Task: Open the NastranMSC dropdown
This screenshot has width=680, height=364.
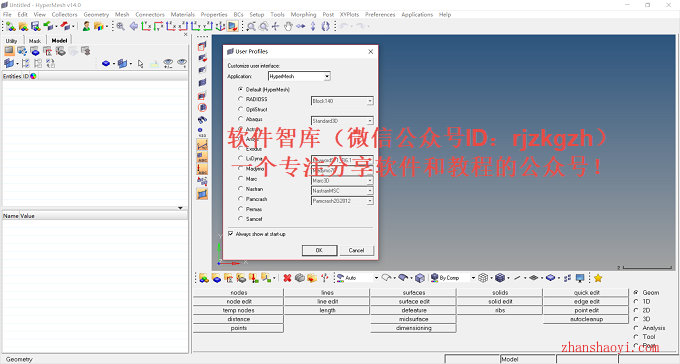Action: point(342,190)
